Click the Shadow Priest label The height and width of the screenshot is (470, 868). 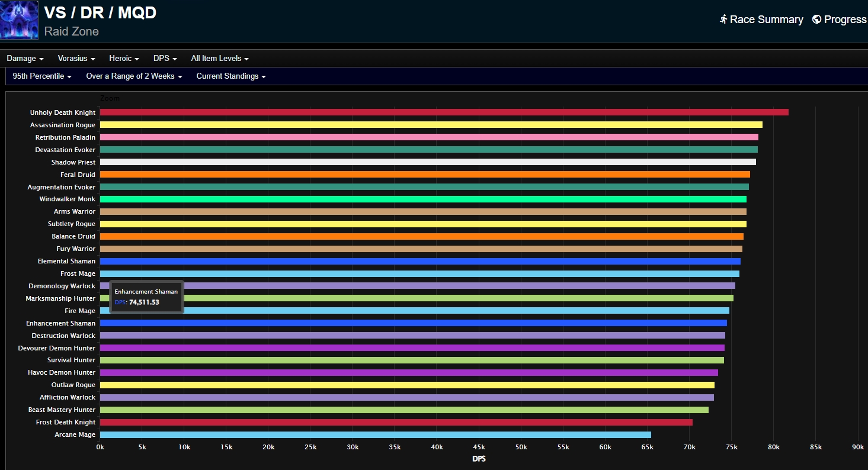point(73,162)
